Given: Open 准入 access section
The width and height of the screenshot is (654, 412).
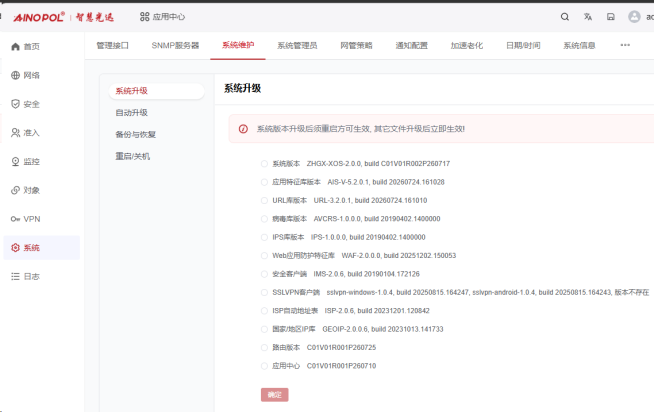Looking at the screenshot, I should (x=25, y=133).
